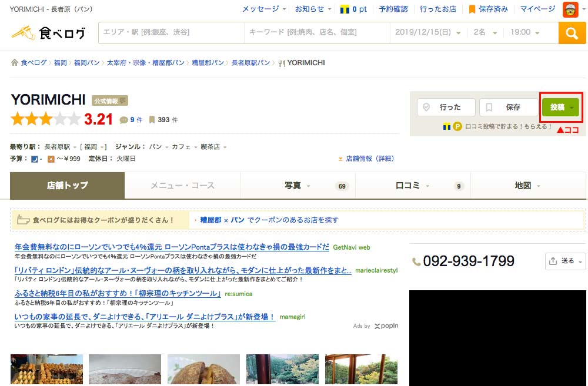Click 太宰府・宗像・糟屋郡パン breadcrumb link
This screenshot has height=386, width=588.
tap(145, 63)
